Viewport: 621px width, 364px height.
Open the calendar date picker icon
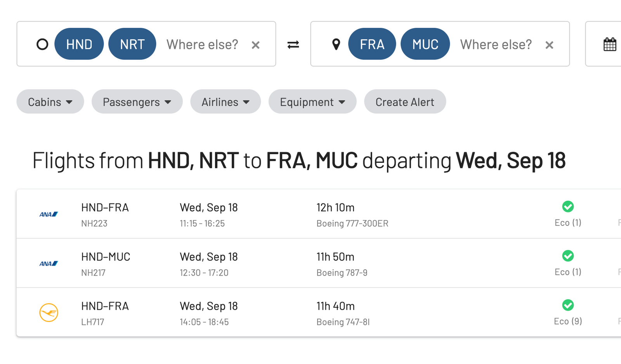coord(610,44)
